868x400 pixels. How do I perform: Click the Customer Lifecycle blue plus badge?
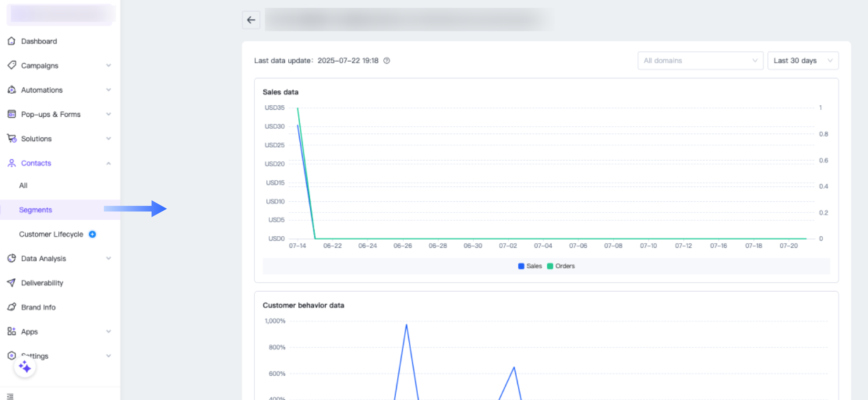click(92, 234)
